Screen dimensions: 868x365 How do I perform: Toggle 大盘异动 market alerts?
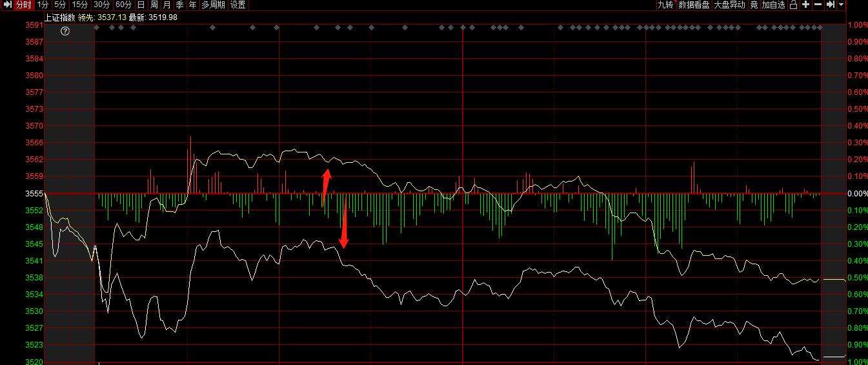point(729,5)
